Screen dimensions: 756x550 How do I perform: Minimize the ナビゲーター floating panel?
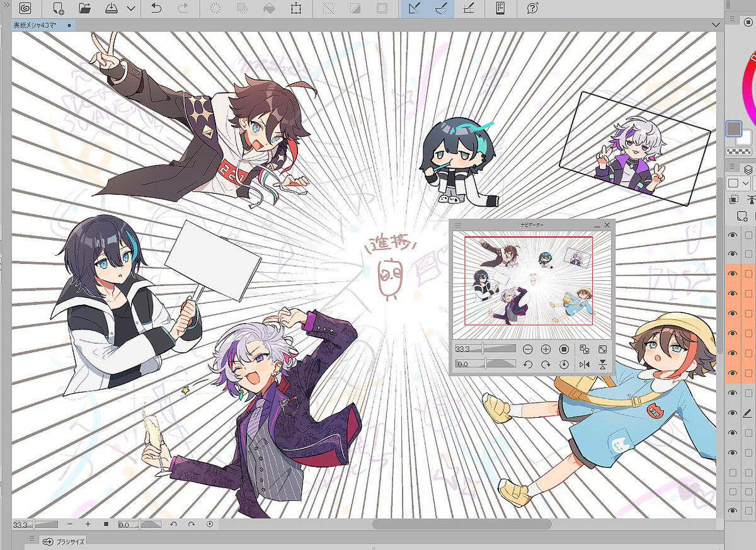(597, 225)
